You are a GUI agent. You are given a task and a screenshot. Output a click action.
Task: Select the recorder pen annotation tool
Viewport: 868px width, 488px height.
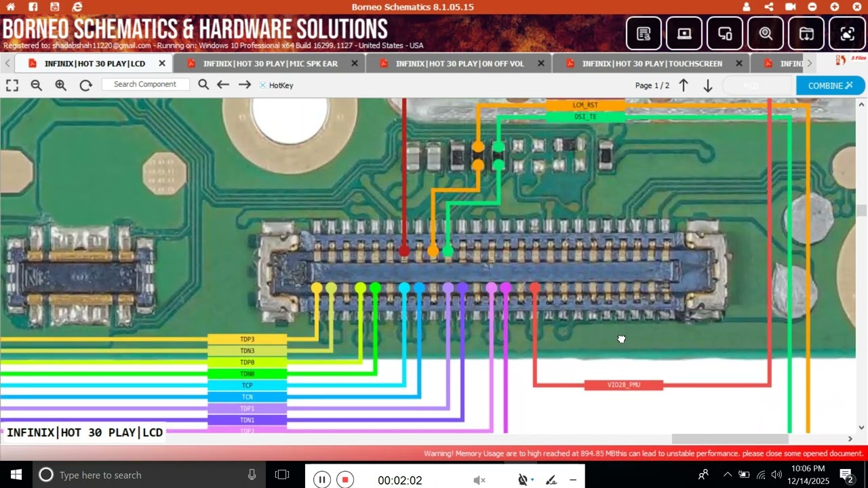(551, 480)
